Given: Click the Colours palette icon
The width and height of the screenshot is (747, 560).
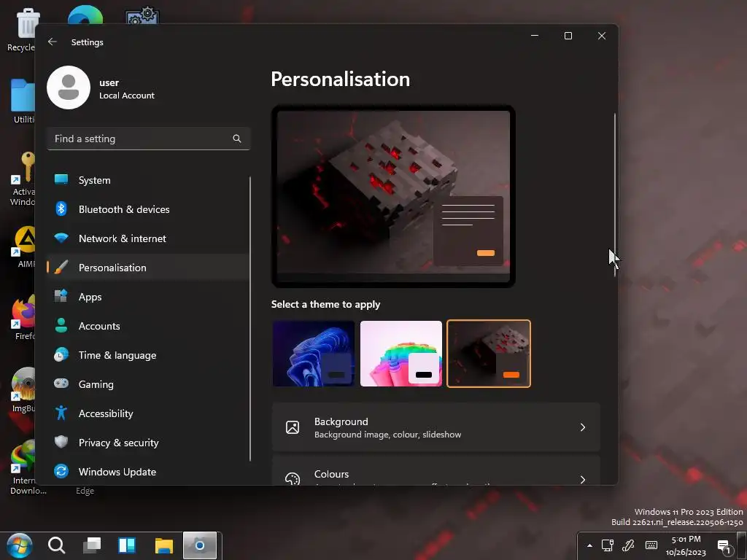Looking at the screenshot, I should click(293, 478).
